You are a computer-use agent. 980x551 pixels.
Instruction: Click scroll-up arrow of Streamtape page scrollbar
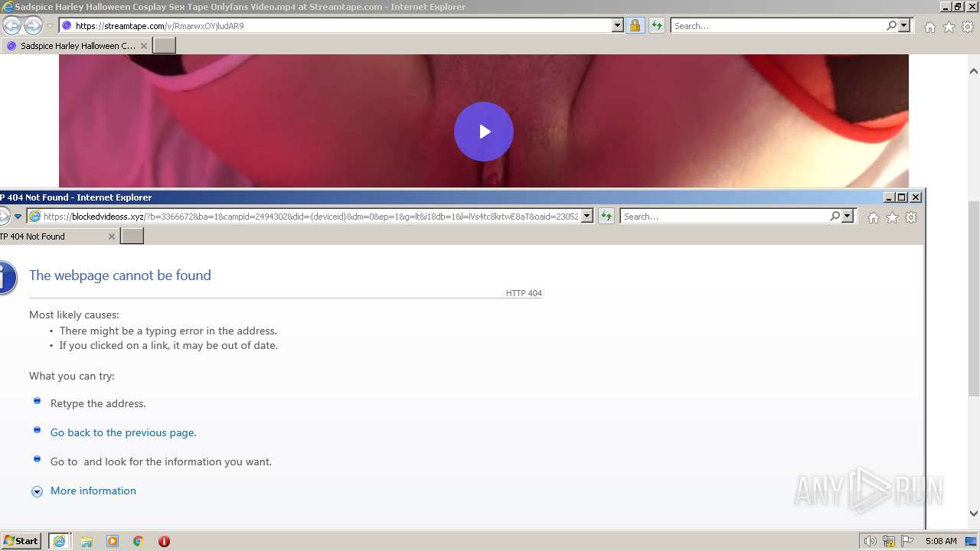(974, 71)
